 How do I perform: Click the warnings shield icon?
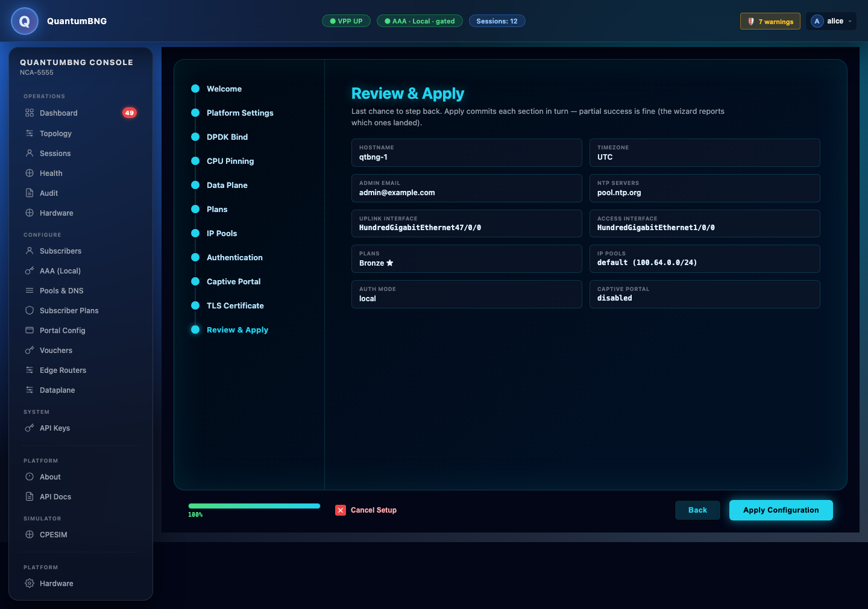click(x=751, y=21)
